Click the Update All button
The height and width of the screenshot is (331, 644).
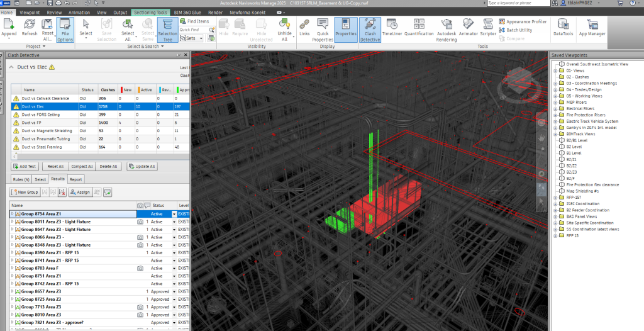coord(142,167)
